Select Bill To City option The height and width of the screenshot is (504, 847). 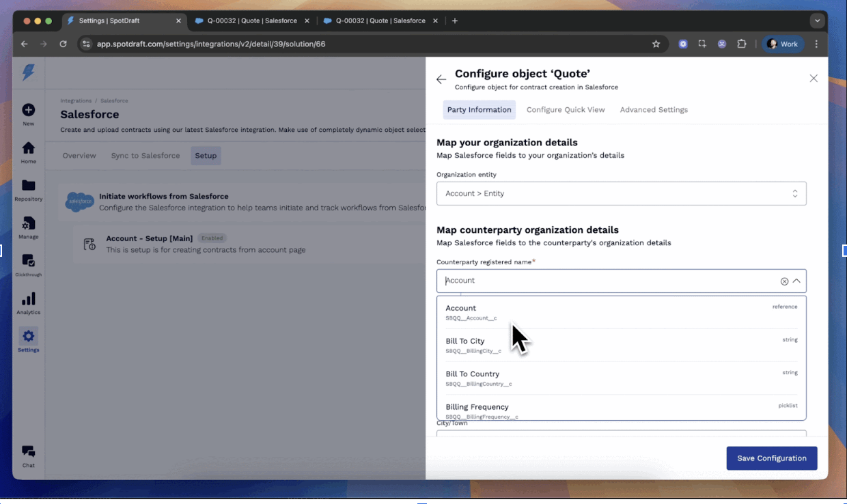pos(622,345)
